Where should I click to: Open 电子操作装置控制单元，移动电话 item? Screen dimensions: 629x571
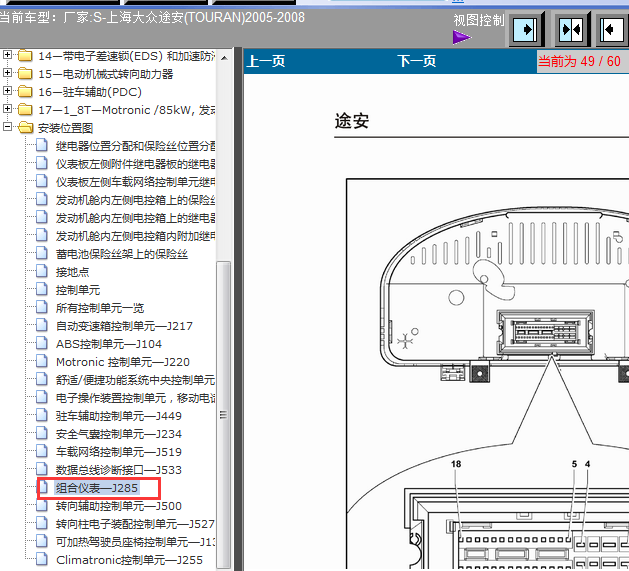point(135,398)
